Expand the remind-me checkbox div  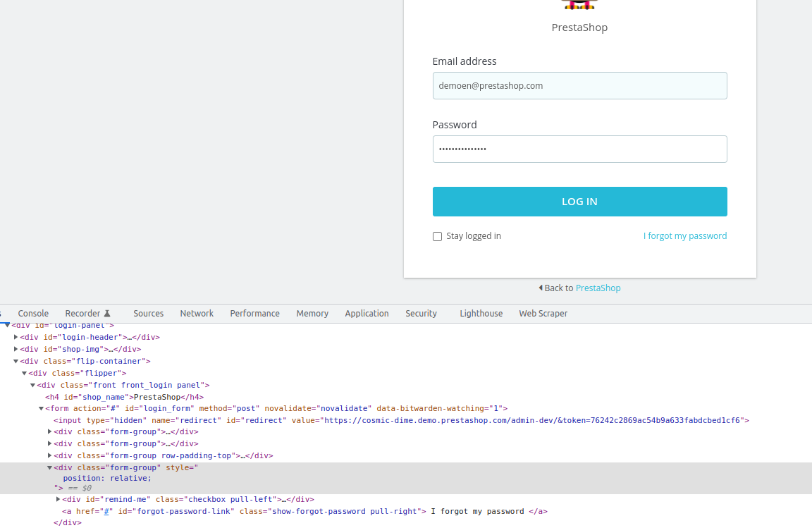click(x=57, y=499)
